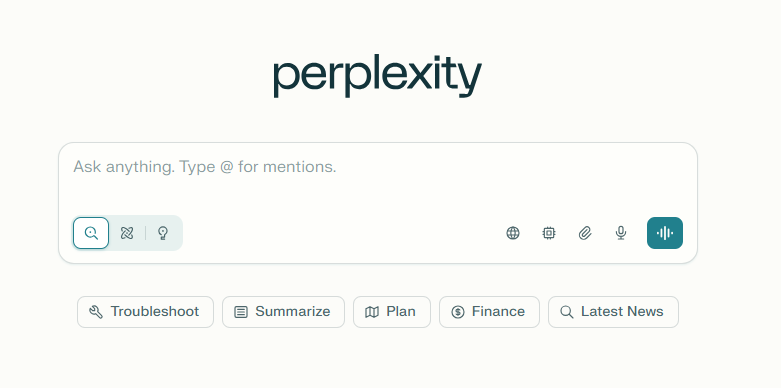Start dictation with the microphone icon

coord(621,233)
